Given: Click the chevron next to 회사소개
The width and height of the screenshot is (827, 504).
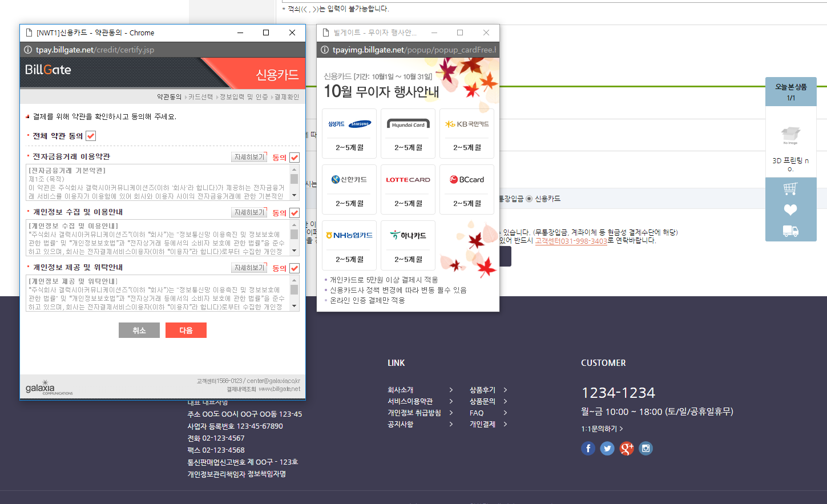Looking at the screenshot, I should tap(451, 390).
